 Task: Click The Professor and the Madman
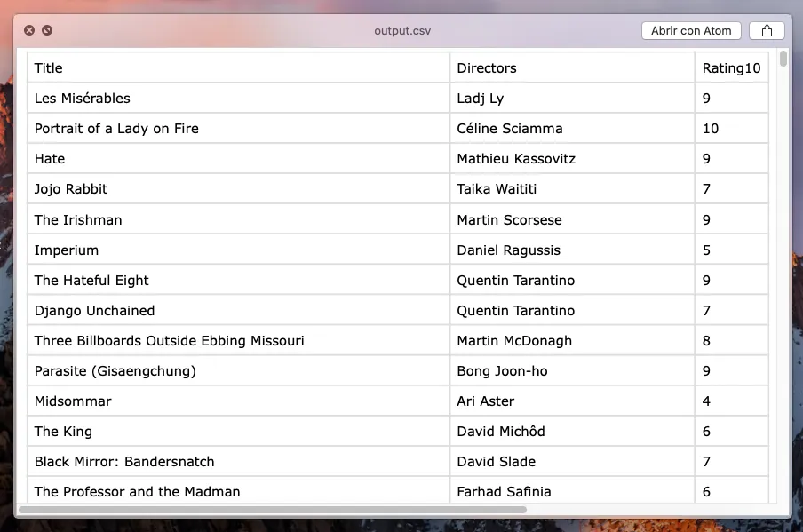tap(239, 490)
